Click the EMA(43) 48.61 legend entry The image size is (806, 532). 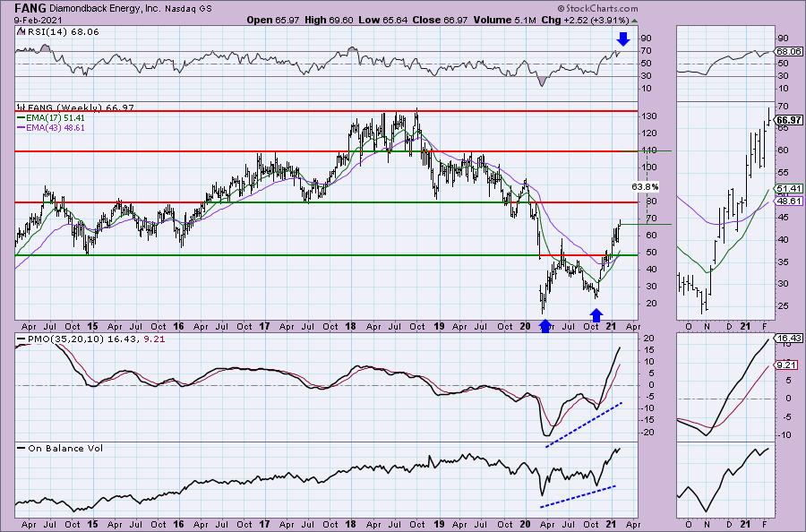[x=50, y=127]
